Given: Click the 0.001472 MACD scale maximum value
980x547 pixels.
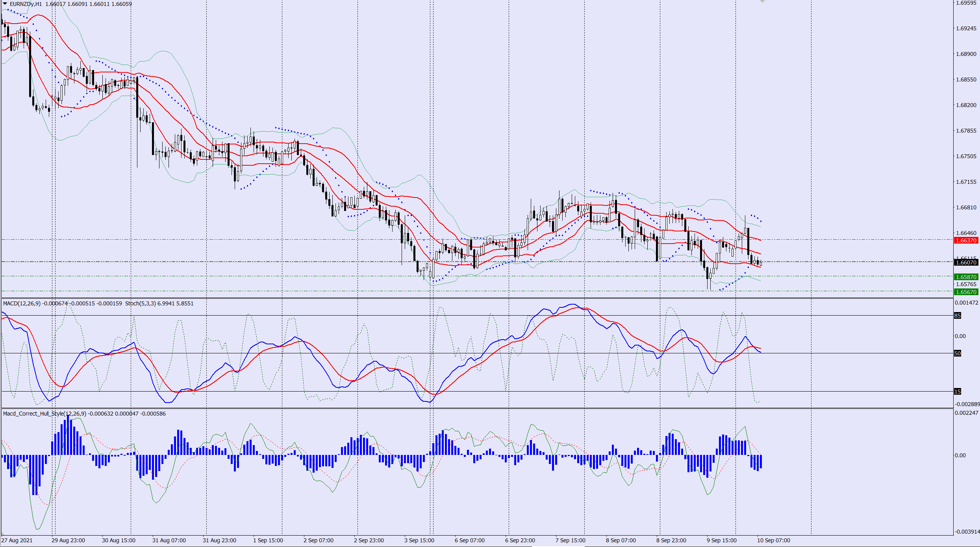Looking at the screenshot, I should (x=967, y=303).
